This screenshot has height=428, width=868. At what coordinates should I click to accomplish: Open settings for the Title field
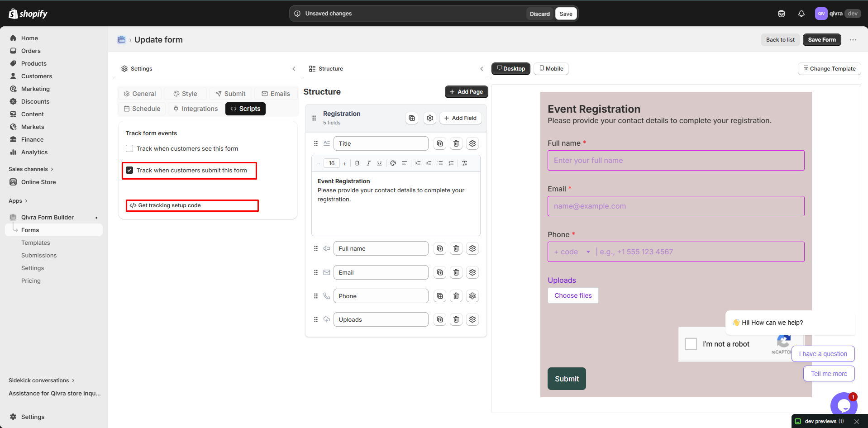coord(472,143)
